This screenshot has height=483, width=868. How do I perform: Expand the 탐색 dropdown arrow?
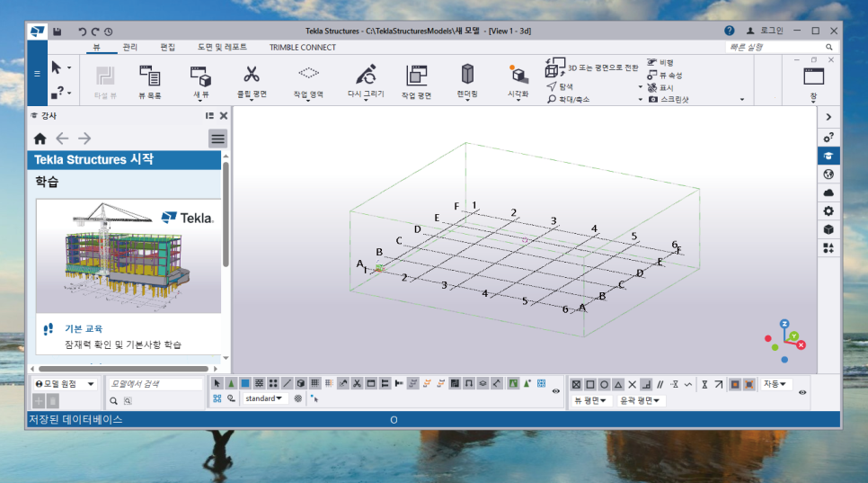tap(641, 87)
